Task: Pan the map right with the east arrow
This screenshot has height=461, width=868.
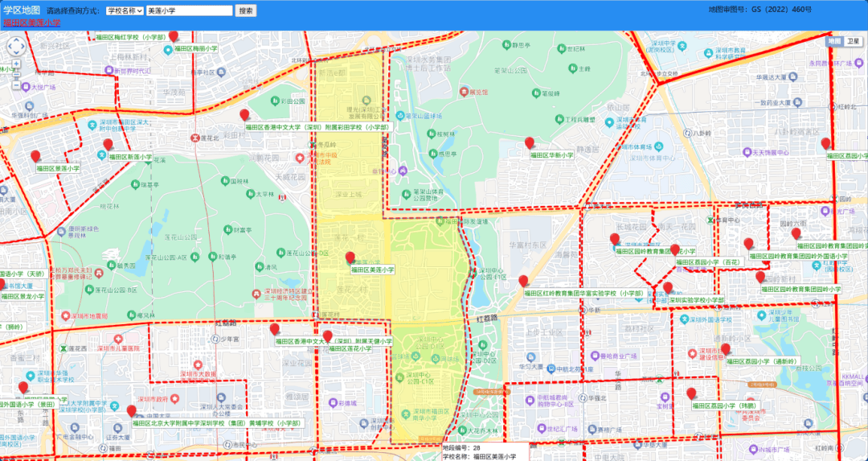Action: 23,47
